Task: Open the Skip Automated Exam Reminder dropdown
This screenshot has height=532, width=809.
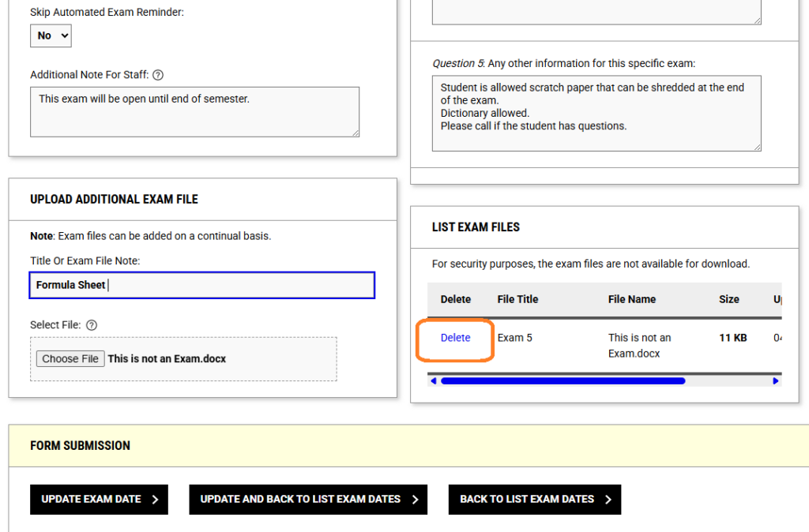Action: [x=51, y=36]
